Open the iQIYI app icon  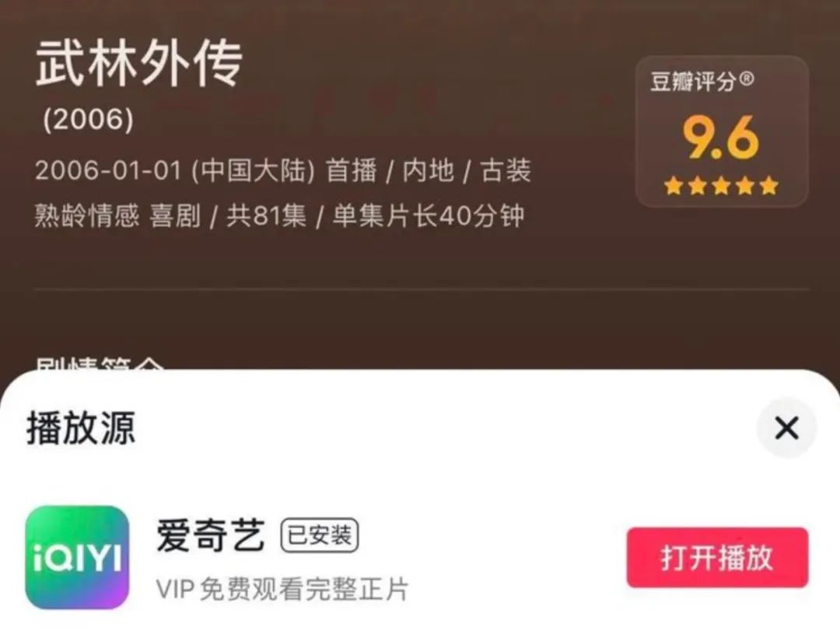(x=77, y=557)
